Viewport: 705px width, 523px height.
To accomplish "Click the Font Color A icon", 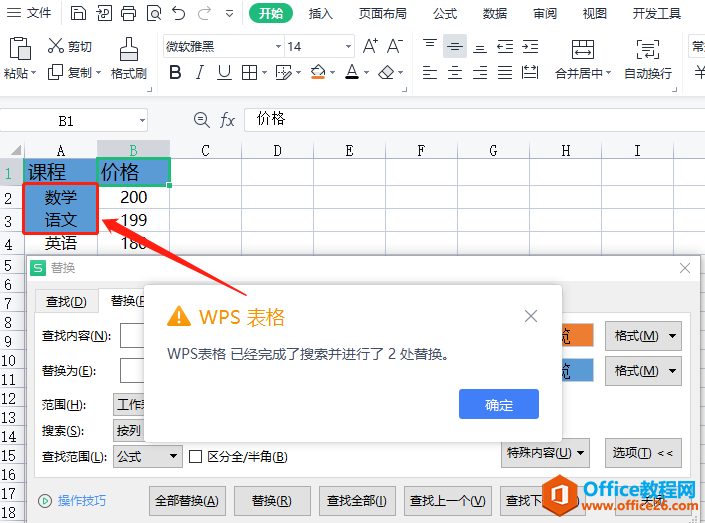I will (352, 72).
